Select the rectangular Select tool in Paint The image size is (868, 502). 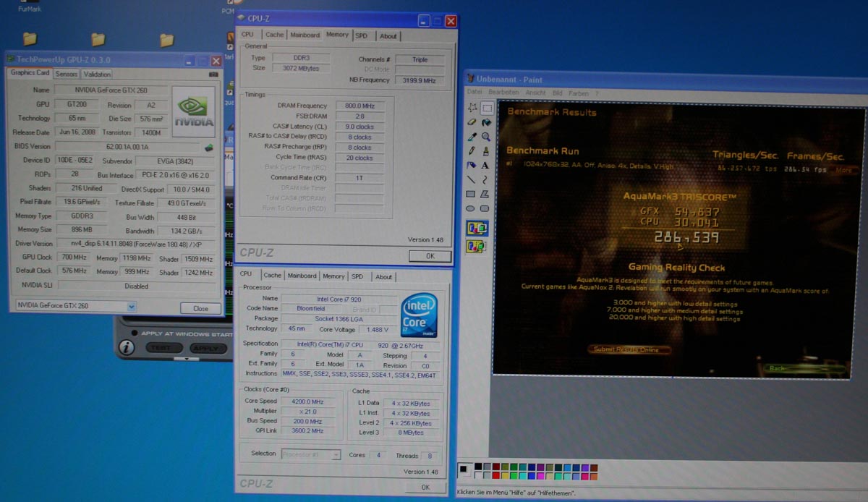click(x=486, y=108)
